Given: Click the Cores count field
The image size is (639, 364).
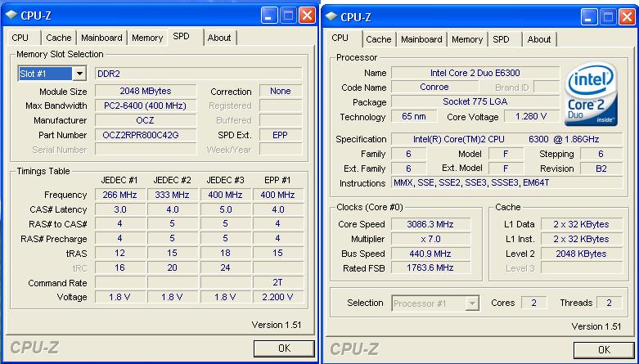Looking at the screenshot, I should pos(533,303).
